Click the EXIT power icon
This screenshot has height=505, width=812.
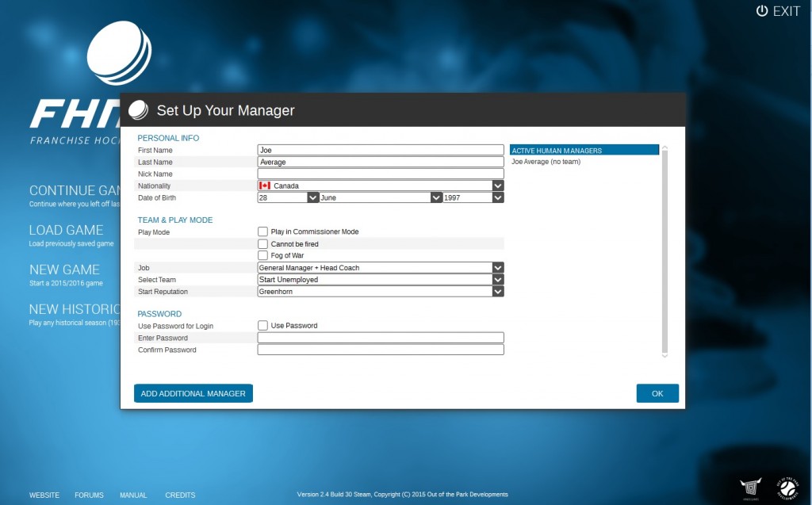[762, 11]
